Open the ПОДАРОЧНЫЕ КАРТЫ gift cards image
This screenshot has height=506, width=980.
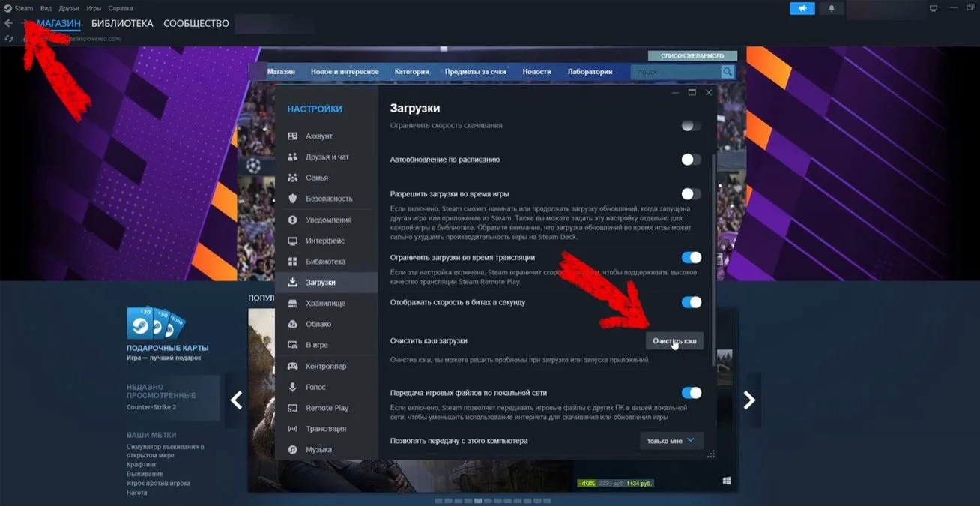[157, 322]
